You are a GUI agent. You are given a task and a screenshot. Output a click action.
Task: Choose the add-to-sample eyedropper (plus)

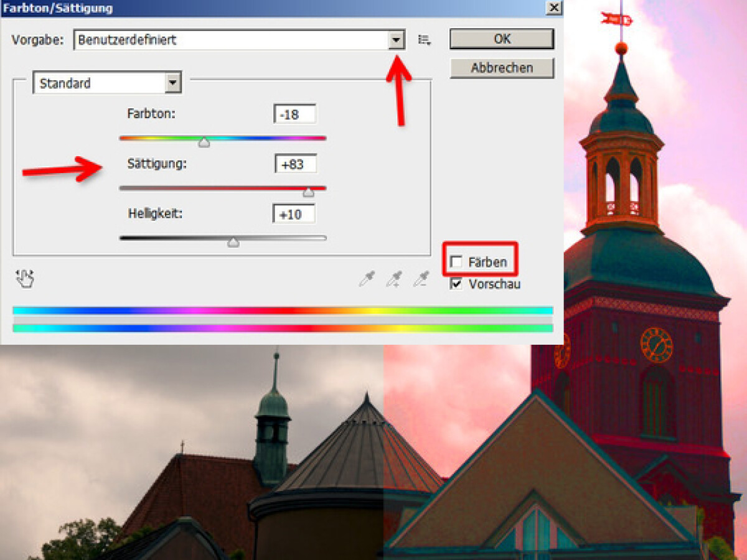pyautogui.click(x=393, y=279)
